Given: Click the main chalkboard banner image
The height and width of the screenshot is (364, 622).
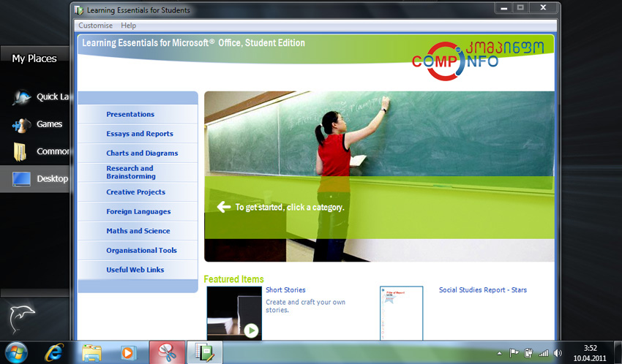Looking at the screenshot, I should [x=379, y=176].
